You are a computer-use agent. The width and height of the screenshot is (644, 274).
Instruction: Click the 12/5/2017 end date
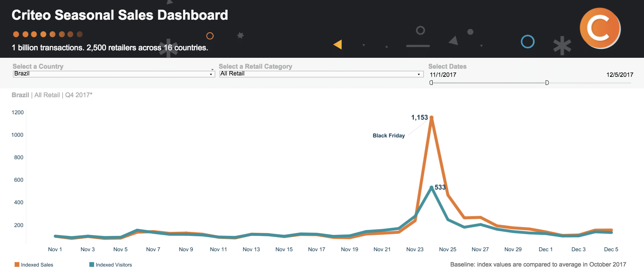(620, 75)
